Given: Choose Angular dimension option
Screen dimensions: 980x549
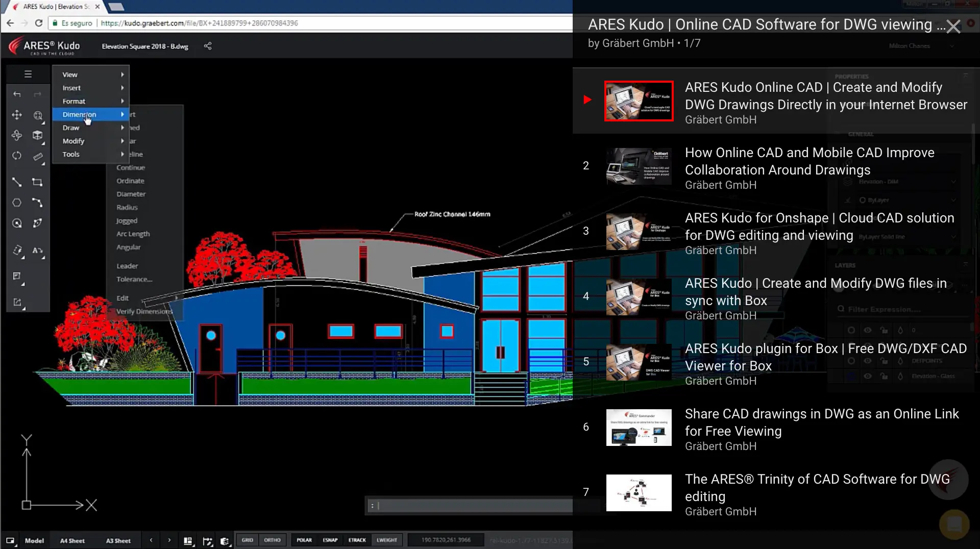Looking at the screenshot, I should click(x=128, y=247).
